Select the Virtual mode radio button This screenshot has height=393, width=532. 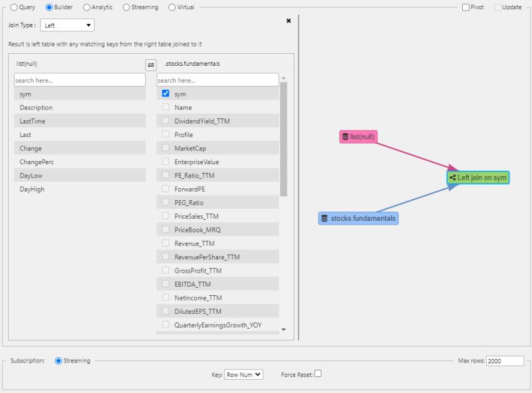[172, 7]
